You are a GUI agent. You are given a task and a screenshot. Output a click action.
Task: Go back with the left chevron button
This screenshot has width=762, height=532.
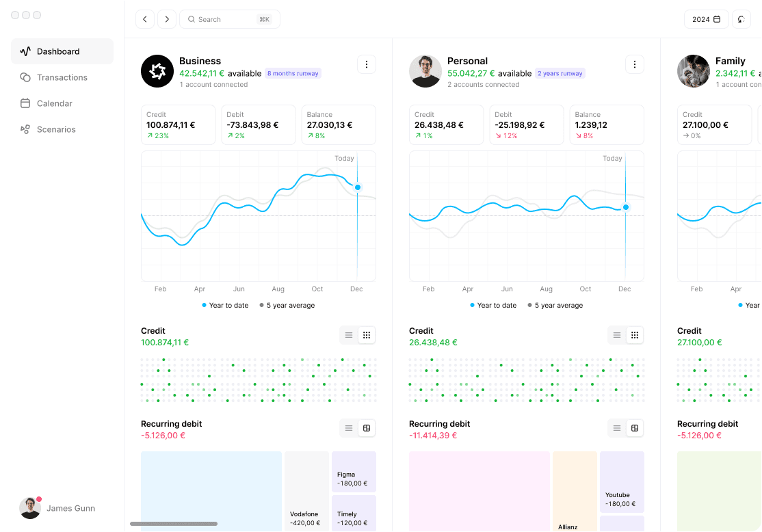pyautogui.click(x=145, y=19)
